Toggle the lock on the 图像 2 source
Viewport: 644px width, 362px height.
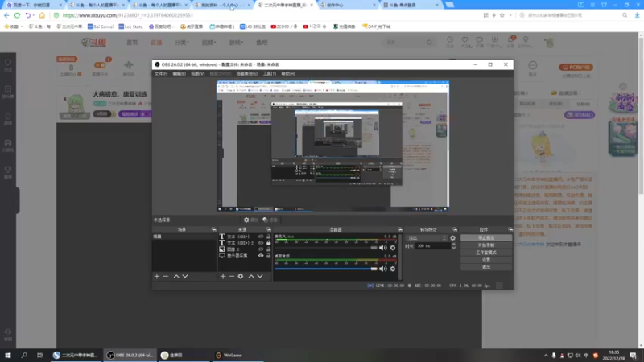269,249
